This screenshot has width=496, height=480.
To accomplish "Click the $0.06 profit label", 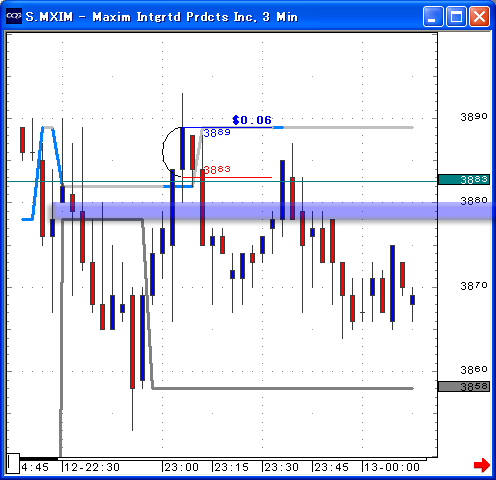I will click(x=252, y=120).
